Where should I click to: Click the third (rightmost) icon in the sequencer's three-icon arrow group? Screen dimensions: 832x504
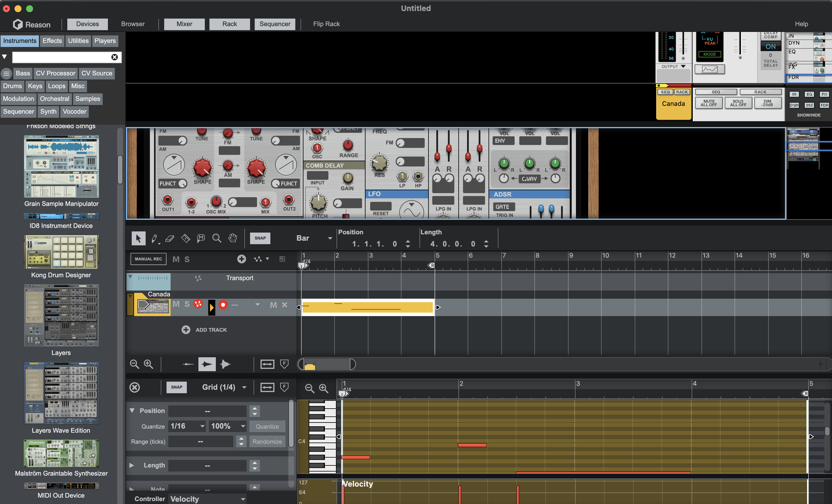point(225,364)
